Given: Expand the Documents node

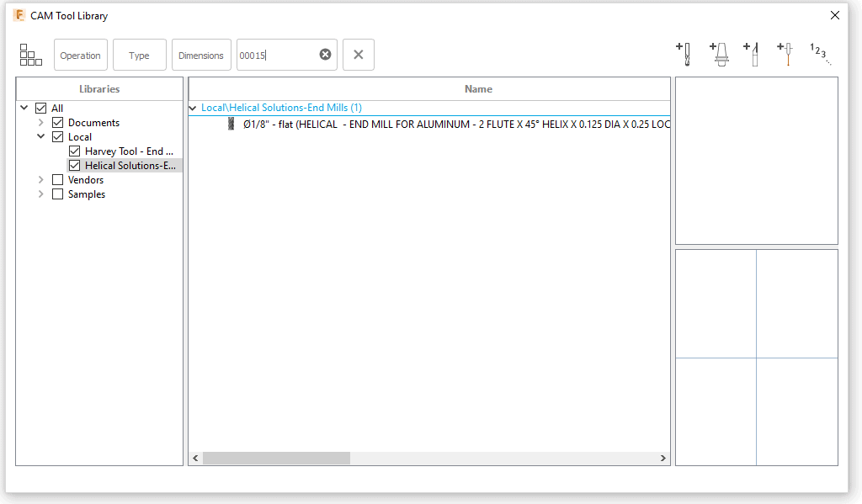Looking at the screenshot, I should click(40, 123).
